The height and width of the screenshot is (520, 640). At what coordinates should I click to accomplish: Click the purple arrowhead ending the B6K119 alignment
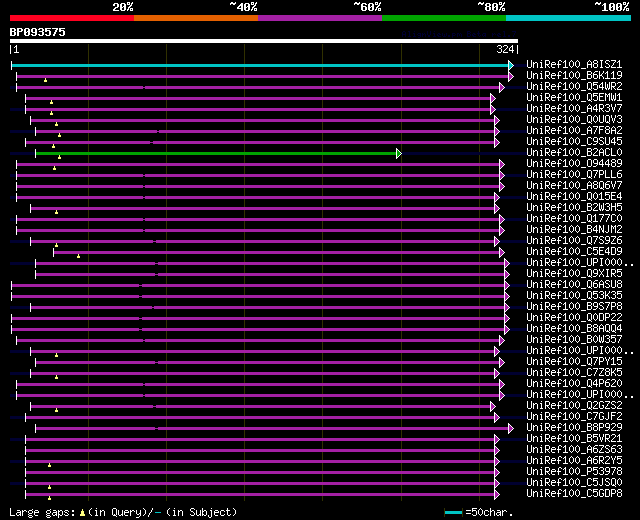pos(511,76)
